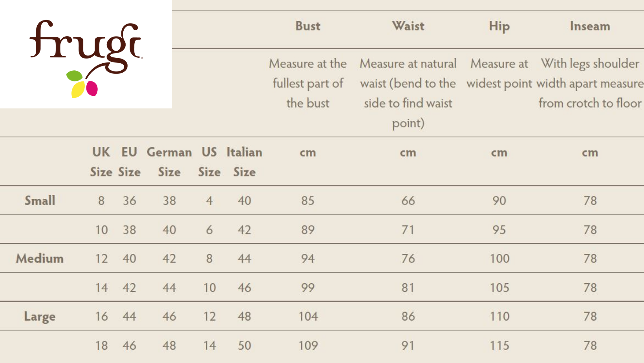Click the Medium size row label
Screen dimensions: 644x363
coord(40,258)
